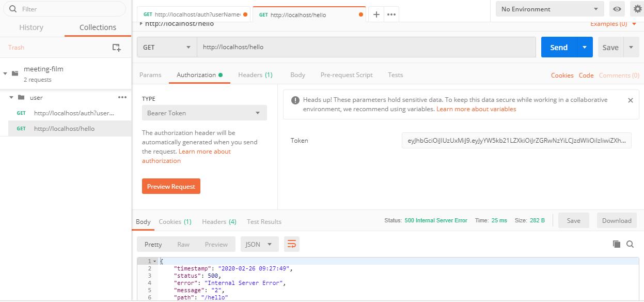Screen dimensions: 644x302
Task: Open the Bearer Token type dropdown
Action: coord(205,113)
